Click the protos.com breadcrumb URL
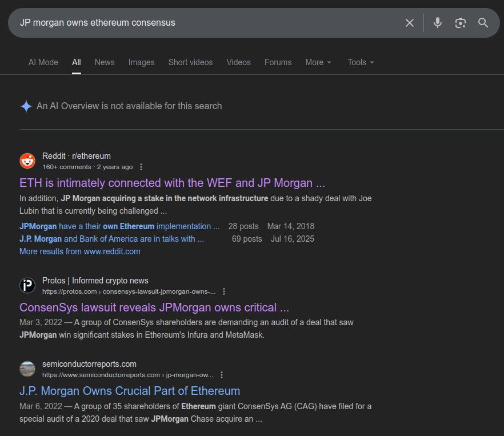Screen dimensions: 504x436 129,291
